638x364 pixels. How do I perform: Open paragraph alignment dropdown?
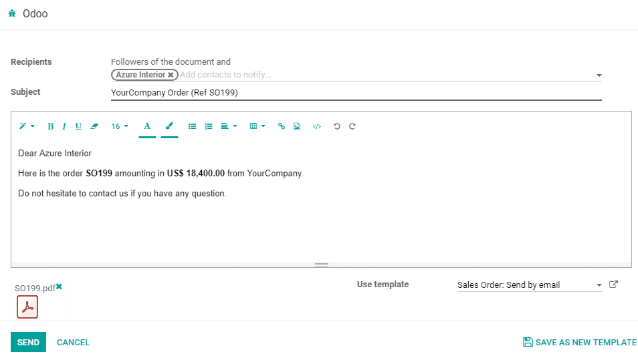tap(229, 126)
